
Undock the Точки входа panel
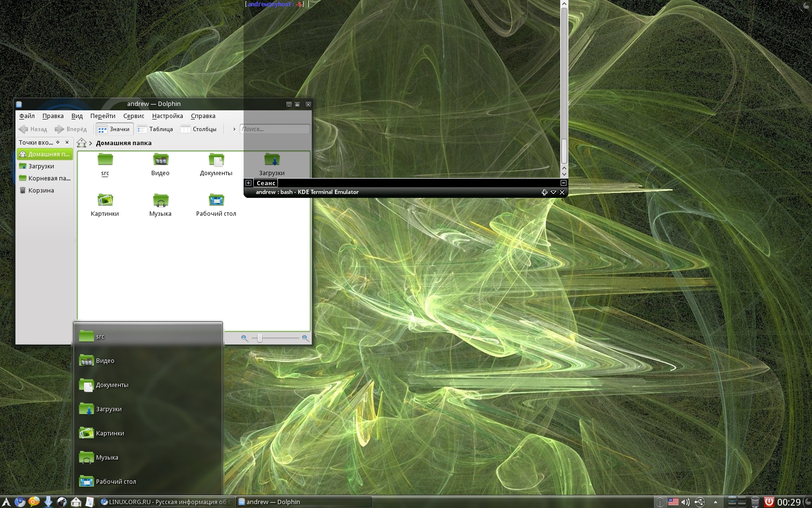coord(58,142)
